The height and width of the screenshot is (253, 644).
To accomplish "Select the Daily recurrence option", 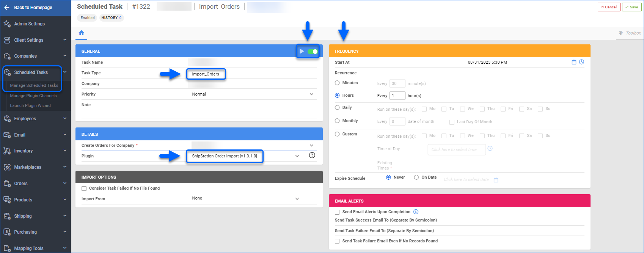I will tap(337, 108).
